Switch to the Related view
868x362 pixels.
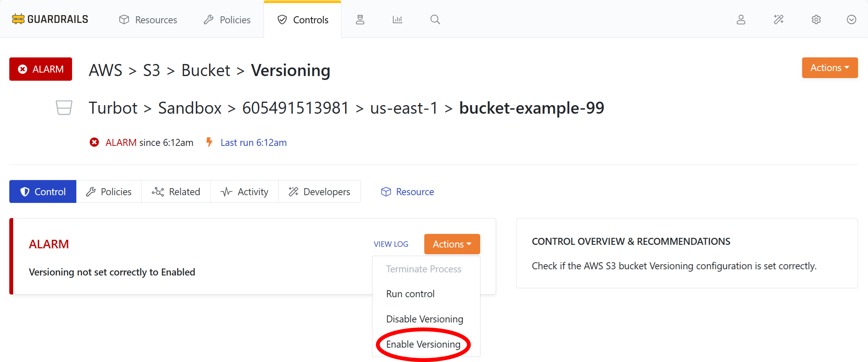pos(176,191)
